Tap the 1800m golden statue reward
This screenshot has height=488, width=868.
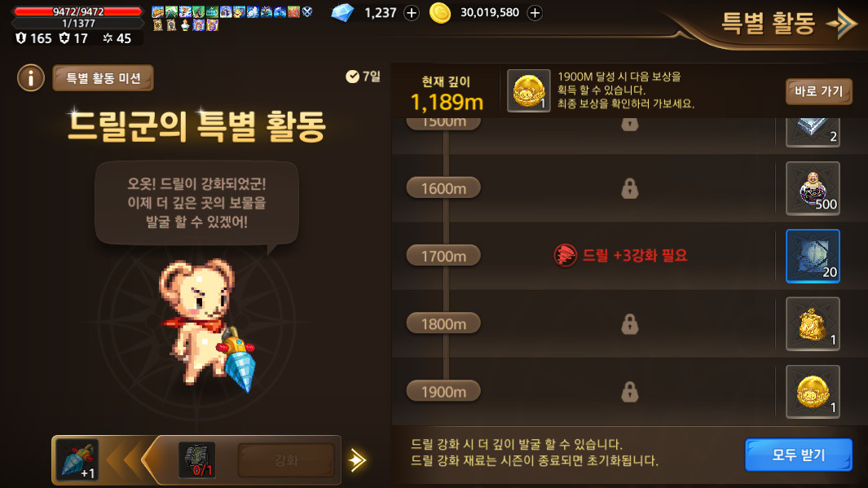(x=813, y=323)
